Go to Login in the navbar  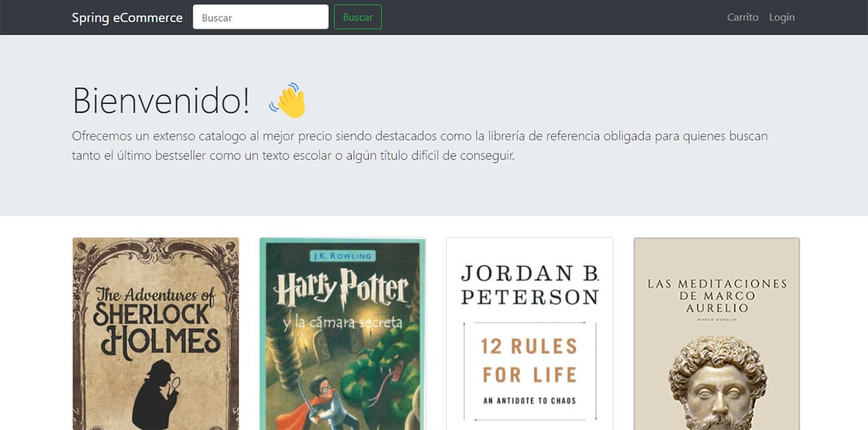pyautogui.click(x=781, y=18)
